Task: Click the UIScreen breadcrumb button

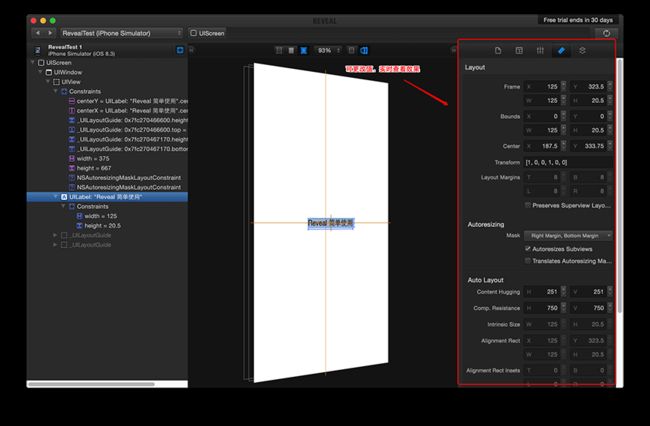Action: click(207, 33)
